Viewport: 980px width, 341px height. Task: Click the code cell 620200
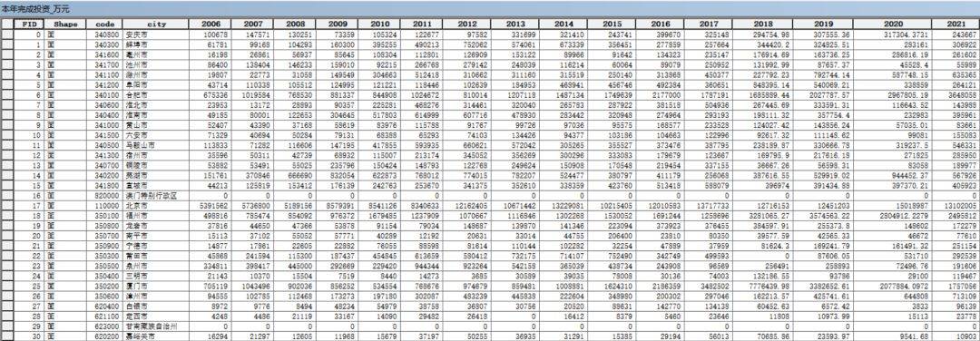[104, 336]
